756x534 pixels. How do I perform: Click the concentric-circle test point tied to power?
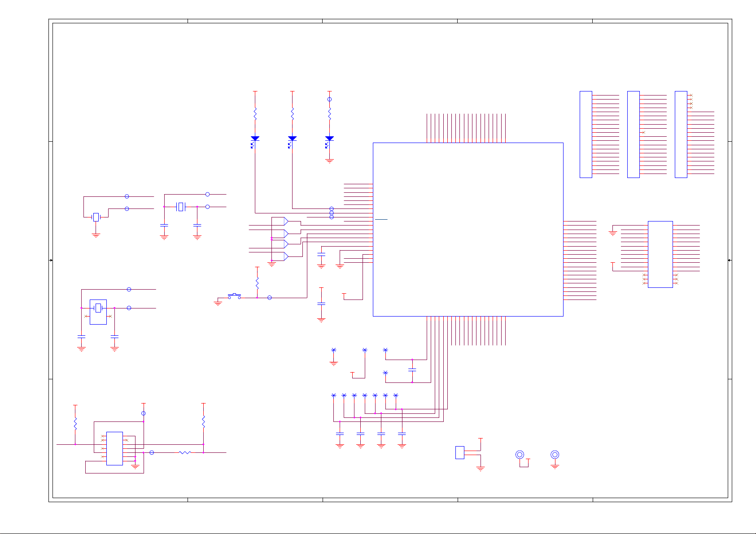520,455
